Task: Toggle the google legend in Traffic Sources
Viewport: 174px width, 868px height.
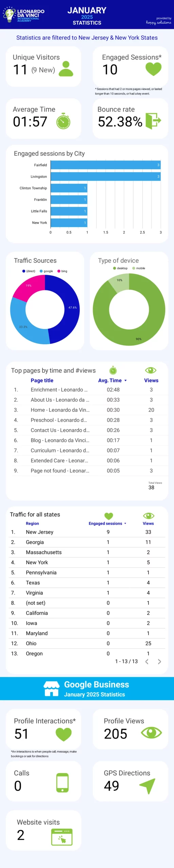Action: (x=46, y=271)
